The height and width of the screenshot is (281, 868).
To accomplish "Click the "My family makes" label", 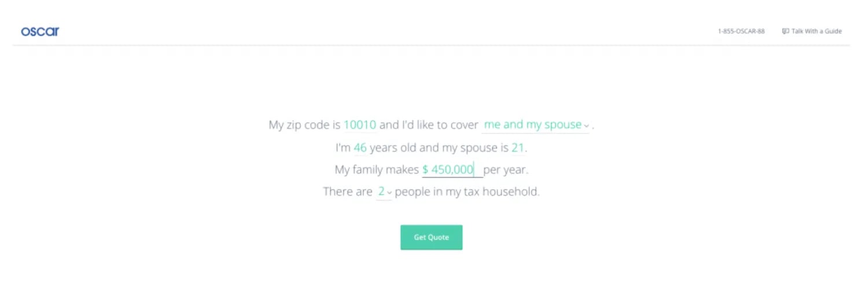I will pos(377,170).
